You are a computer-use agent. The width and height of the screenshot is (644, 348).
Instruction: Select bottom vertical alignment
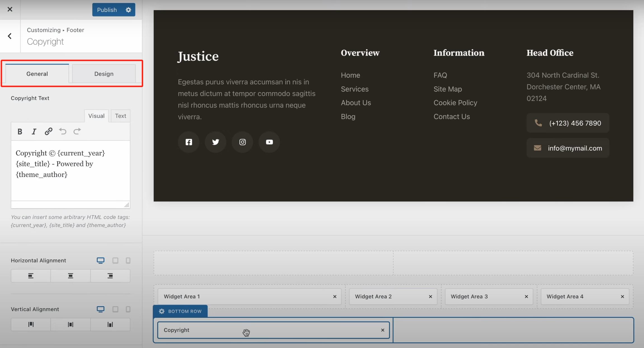pyautogui.click(x=110, y=324)
